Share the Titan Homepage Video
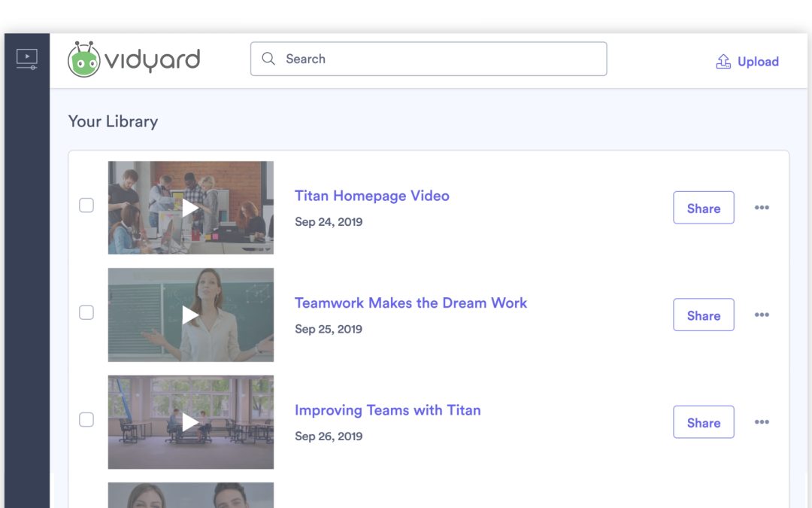The width and height of the screenshot is (812, 508). 703,208
